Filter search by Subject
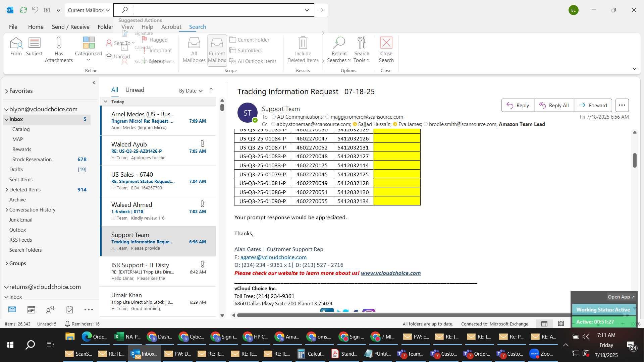Image resolution: width=644 pixels, height=362 pixels. tap(34, 46)
